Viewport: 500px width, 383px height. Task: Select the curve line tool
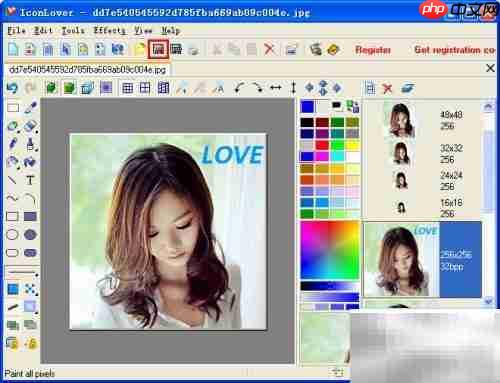click(x=12, y=199)
